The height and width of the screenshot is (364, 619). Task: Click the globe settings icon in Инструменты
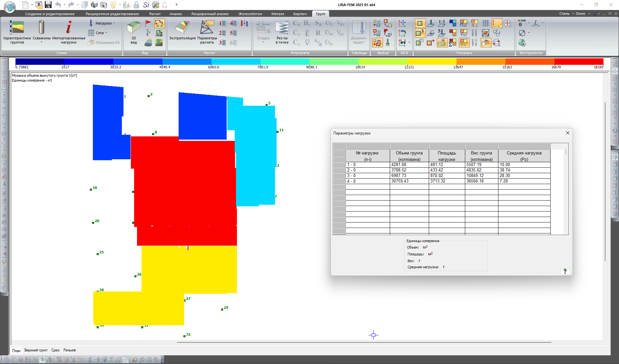click(x=522, y=43)
